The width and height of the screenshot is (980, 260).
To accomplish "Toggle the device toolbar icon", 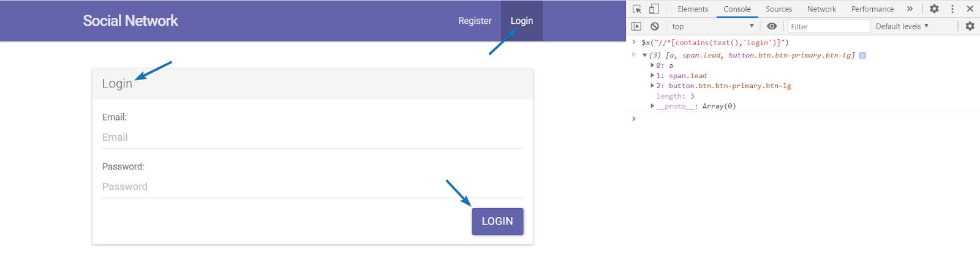I will pyautogui.click(x=654, y=9).
